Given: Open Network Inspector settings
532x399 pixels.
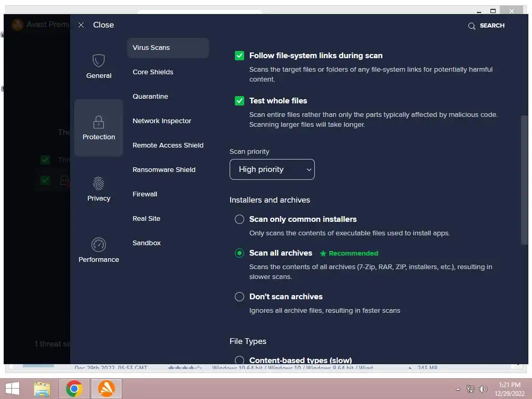Looking at the screenshot, I should 162,121.
